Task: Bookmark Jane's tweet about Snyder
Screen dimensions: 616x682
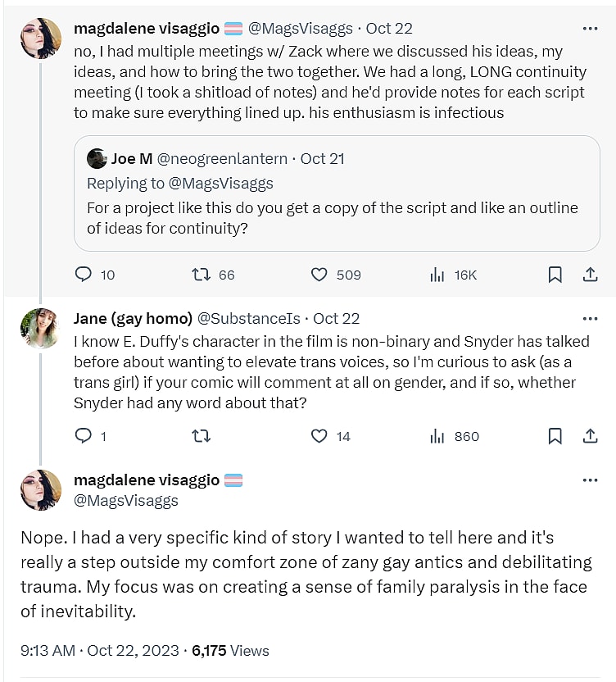Action: click(555, 436)
